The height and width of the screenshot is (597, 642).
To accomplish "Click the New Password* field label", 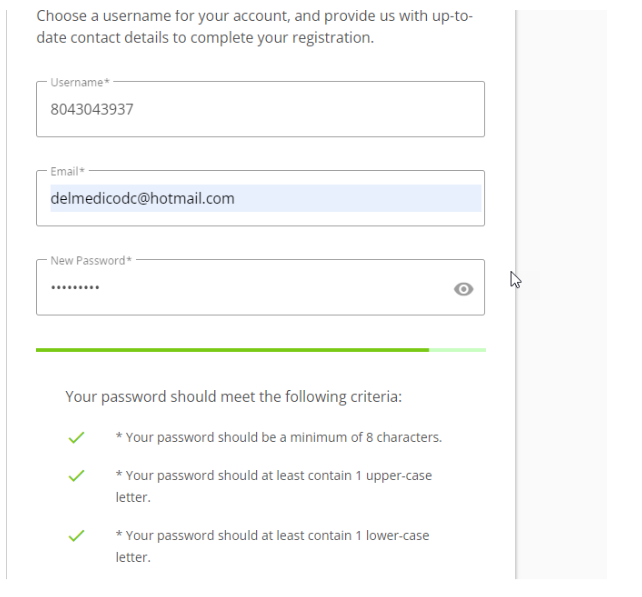I will coord(90,261).
